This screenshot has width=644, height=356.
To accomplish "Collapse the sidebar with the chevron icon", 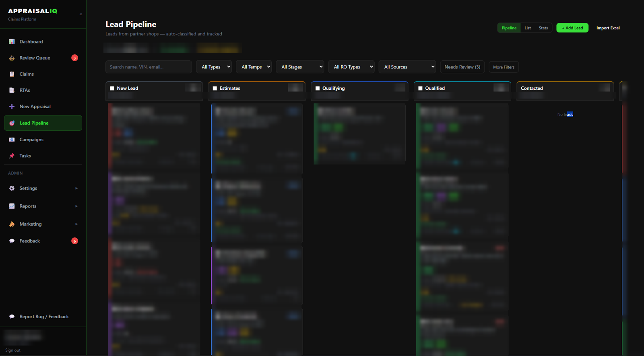I will pos(81,14).
